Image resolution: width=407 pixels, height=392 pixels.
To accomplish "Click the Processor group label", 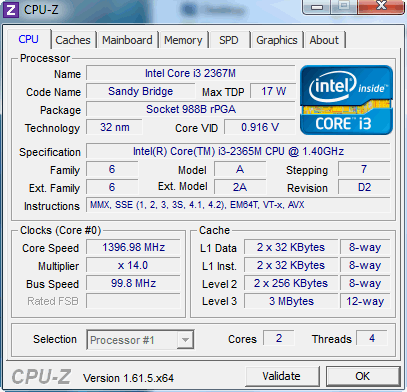I will click(45, 58).
